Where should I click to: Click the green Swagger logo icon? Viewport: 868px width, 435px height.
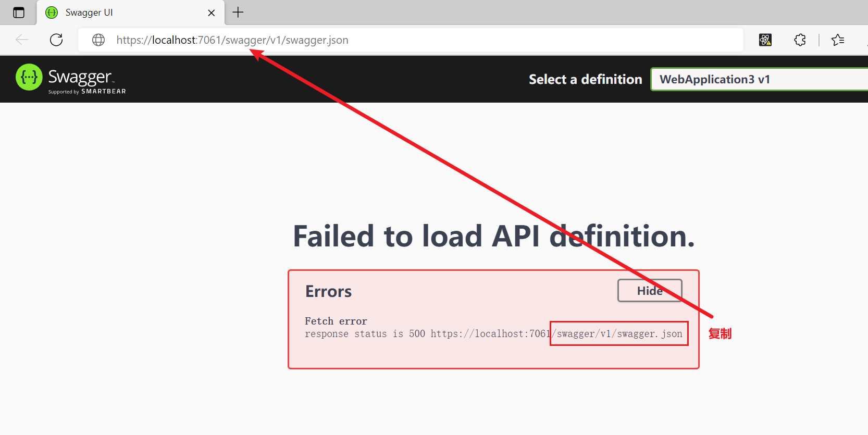click(29, 77)
